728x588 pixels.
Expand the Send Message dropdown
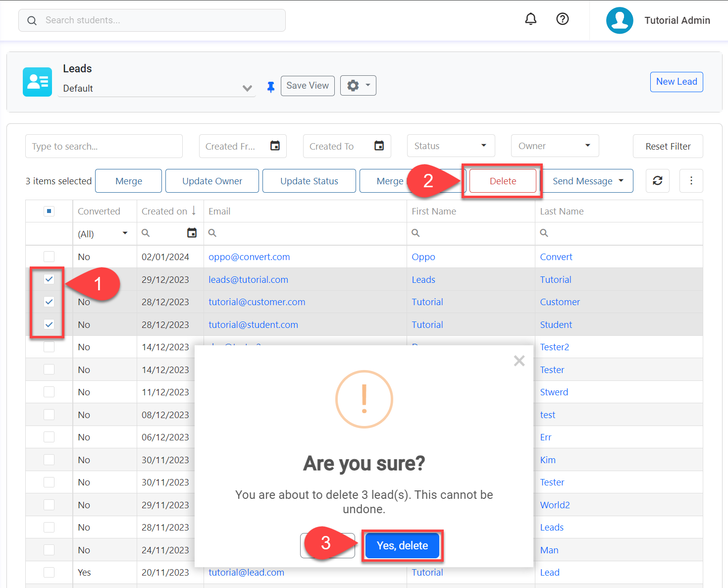(621, 181)
